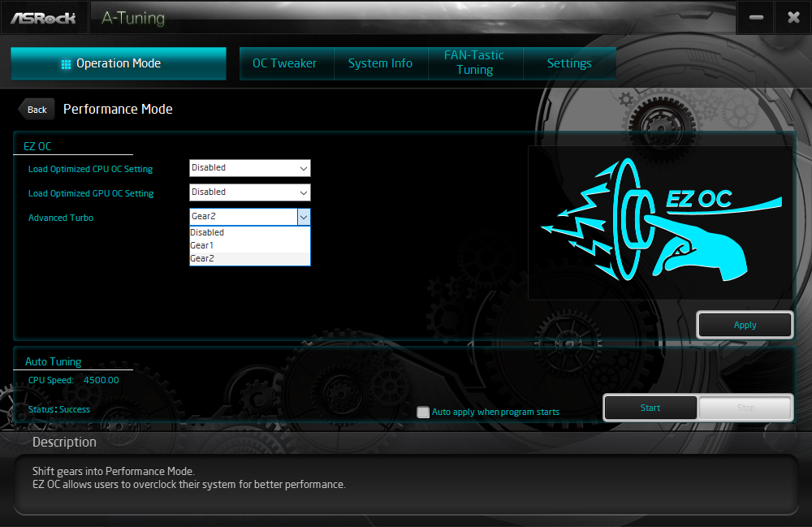Click the Apply button

(x=745, y=325)
